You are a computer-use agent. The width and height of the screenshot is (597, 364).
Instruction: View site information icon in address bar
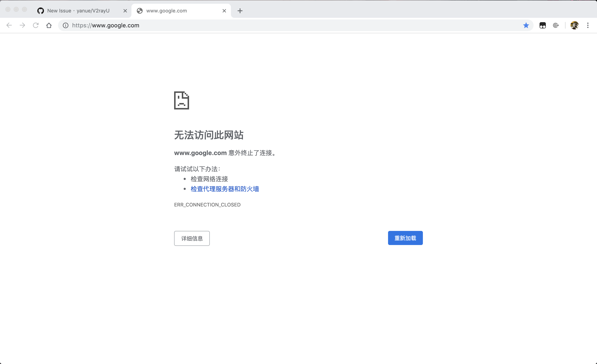pos(66,25)
